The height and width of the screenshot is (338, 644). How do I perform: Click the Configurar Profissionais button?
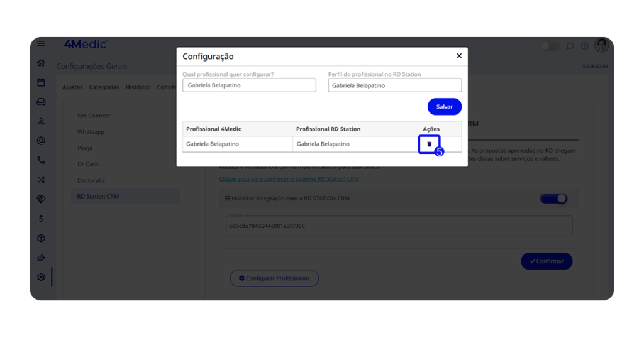pos(274,278)
